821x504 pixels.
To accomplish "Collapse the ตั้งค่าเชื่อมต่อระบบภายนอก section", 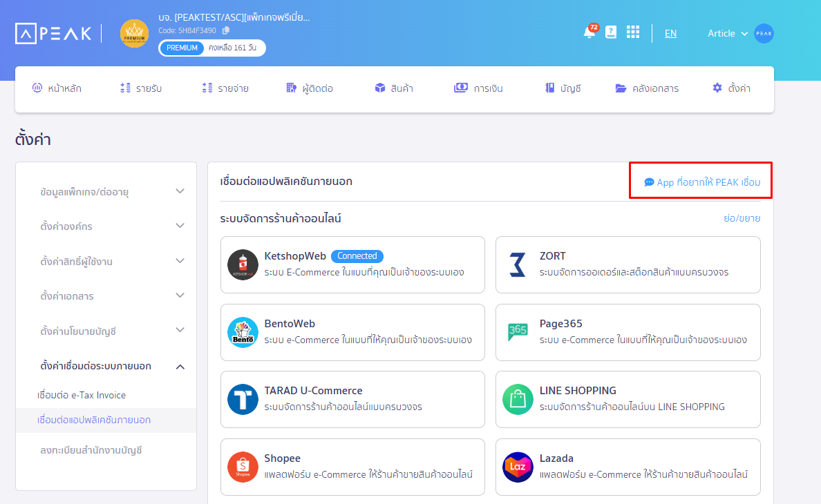I will (x=105, y=366).
